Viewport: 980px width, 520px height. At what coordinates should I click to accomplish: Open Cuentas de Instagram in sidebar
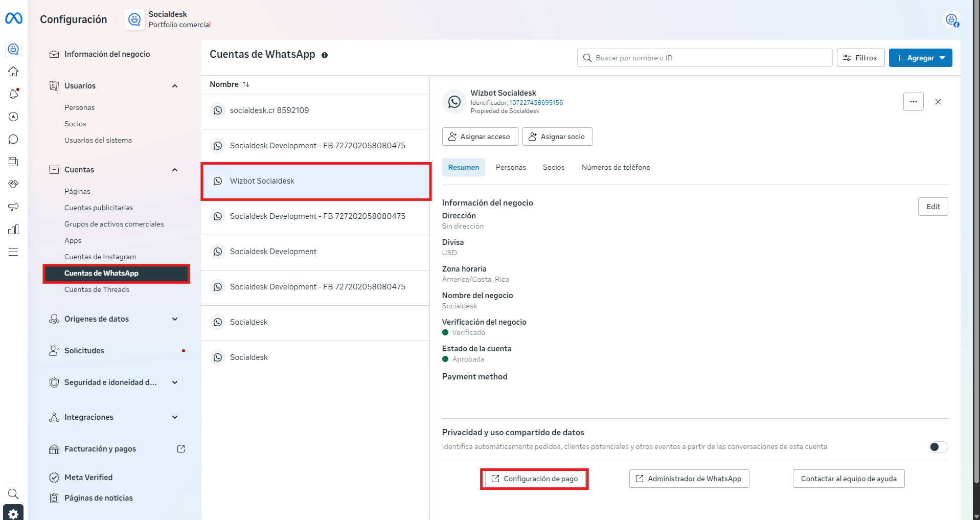(100, 257)
